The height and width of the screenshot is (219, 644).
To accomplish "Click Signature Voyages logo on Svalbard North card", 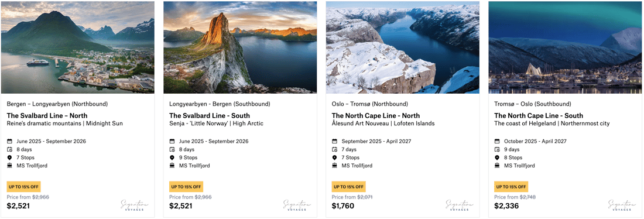I will 135,205.
